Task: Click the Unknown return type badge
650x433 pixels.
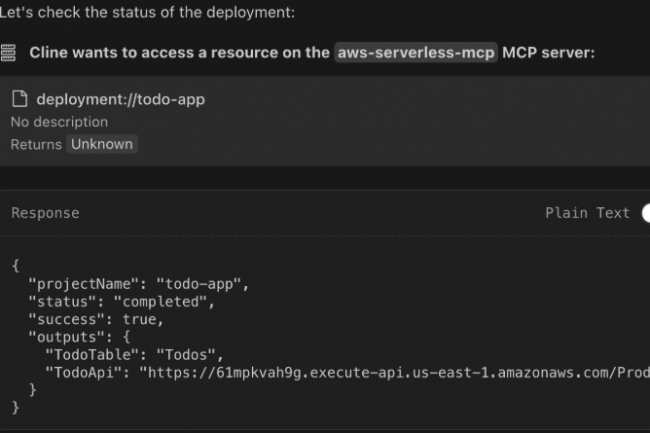Action: click(101, 144)
